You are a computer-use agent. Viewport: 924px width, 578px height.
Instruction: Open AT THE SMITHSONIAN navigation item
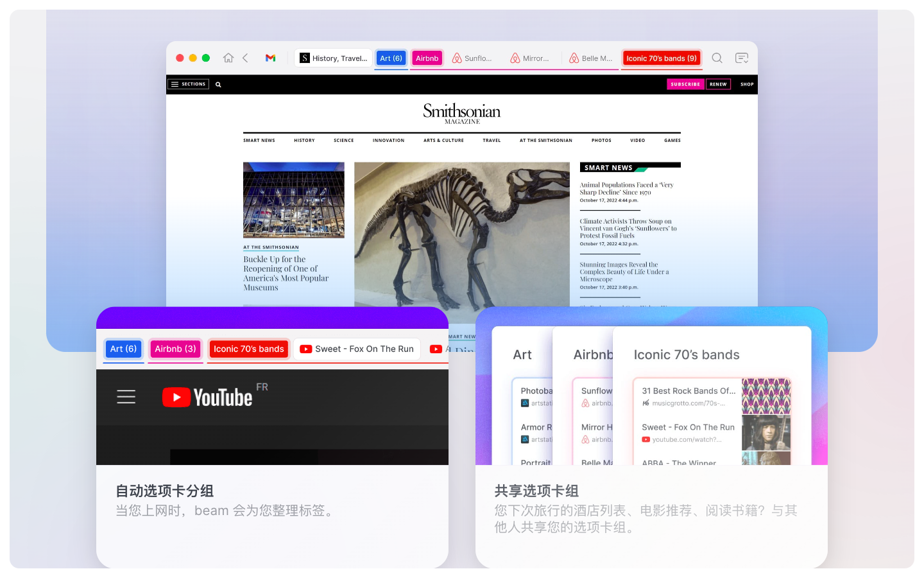546,140
